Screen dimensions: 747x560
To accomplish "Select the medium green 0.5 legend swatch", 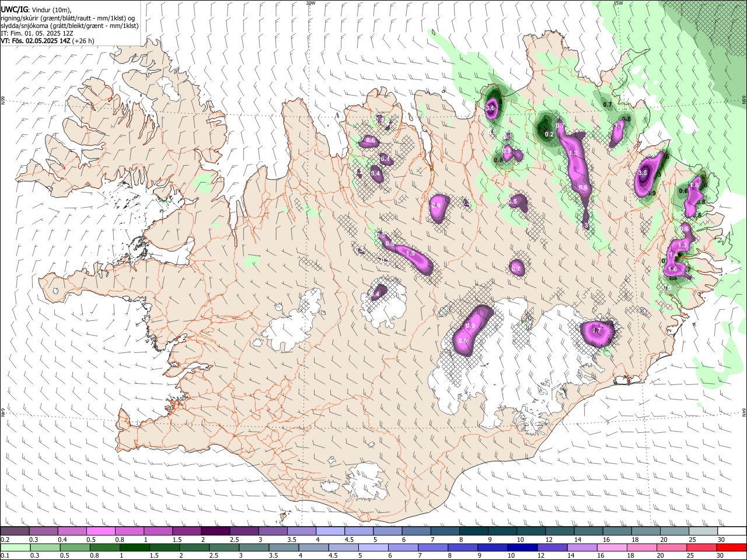I will point(75,547).
